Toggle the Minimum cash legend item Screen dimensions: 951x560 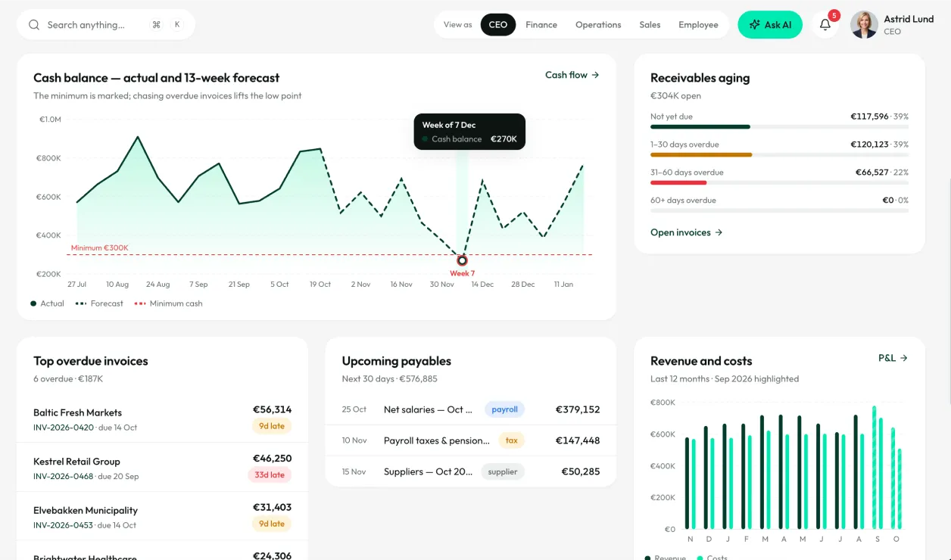[168, 303]
